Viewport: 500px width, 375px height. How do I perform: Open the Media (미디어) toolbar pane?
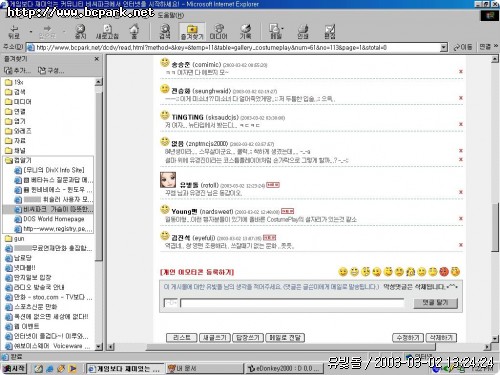[218, 32]
